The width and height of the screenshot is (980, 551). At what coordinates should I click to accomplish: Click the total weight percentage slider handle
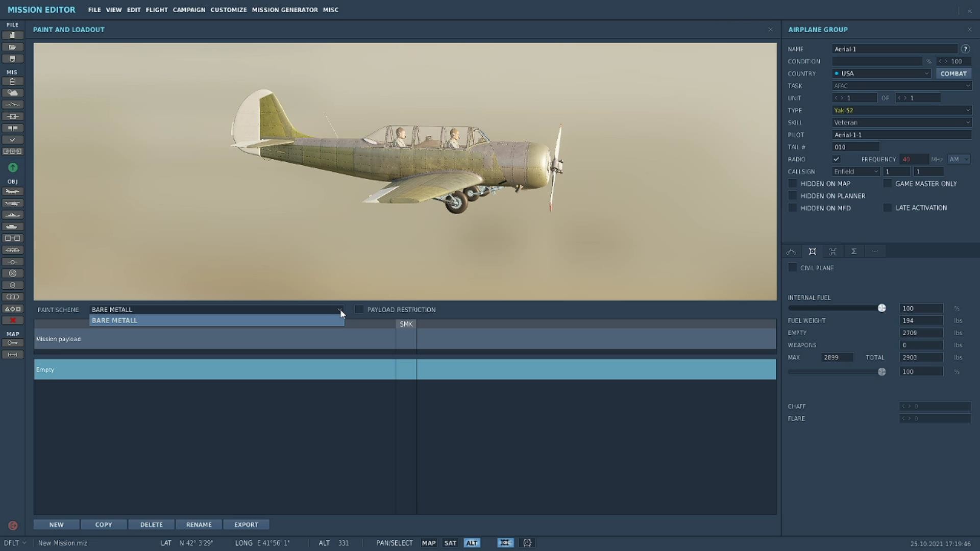tap(881, 372)
